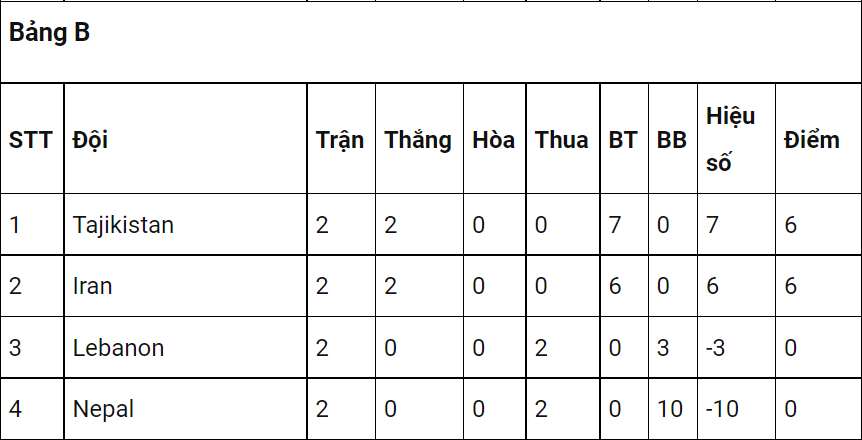
Task: Select Nepal's goal difference value -10
Action: click(x=722, y=409)
